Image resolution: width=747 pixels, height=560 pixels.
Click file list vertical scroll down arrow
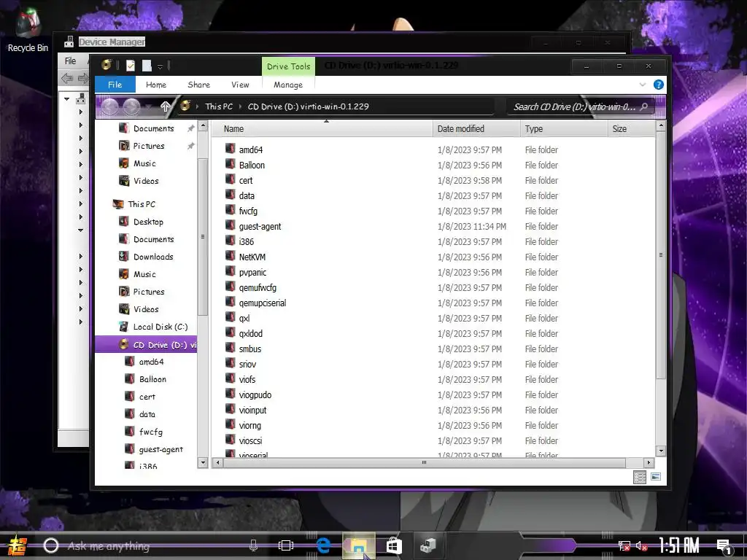click(x=661, y=451)
